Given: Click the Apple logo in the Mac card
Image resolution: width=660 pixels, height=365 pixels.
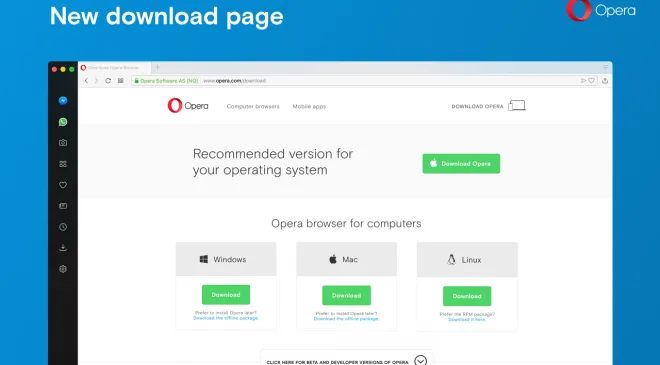Looking at the screenshot, I should point(333,259).
